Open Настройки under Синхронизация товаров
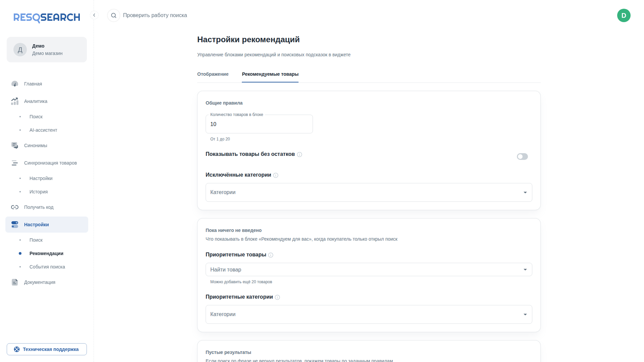Viewport: 644px width, 362px height. [x=41, y=178]
